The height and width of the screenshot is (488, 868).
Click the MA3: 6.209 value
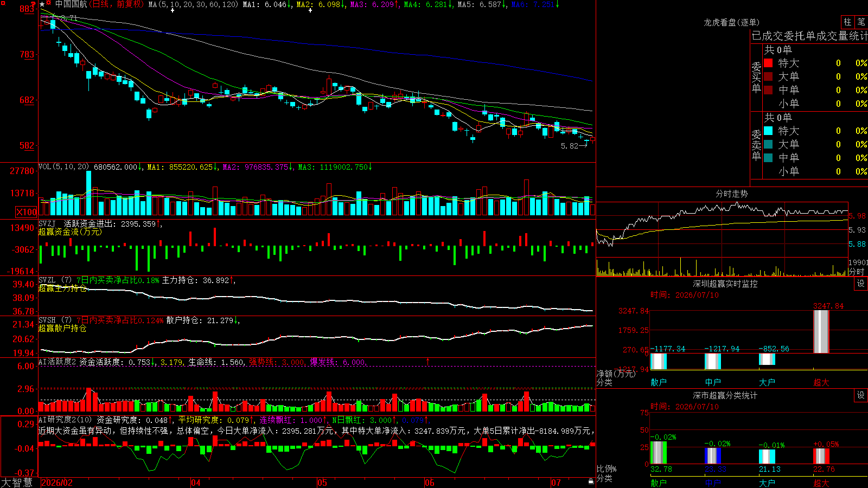click(374, 4)
